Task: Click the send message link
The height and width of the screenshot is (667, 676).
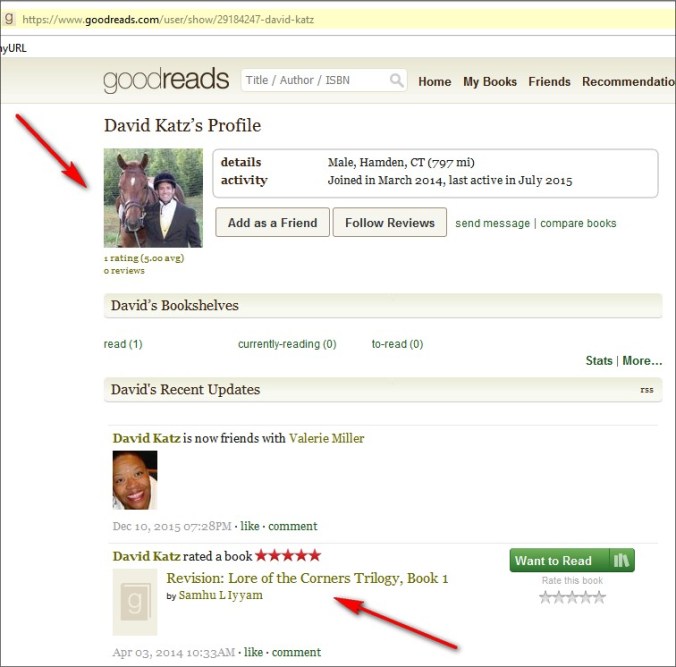Action: (492, 224)
